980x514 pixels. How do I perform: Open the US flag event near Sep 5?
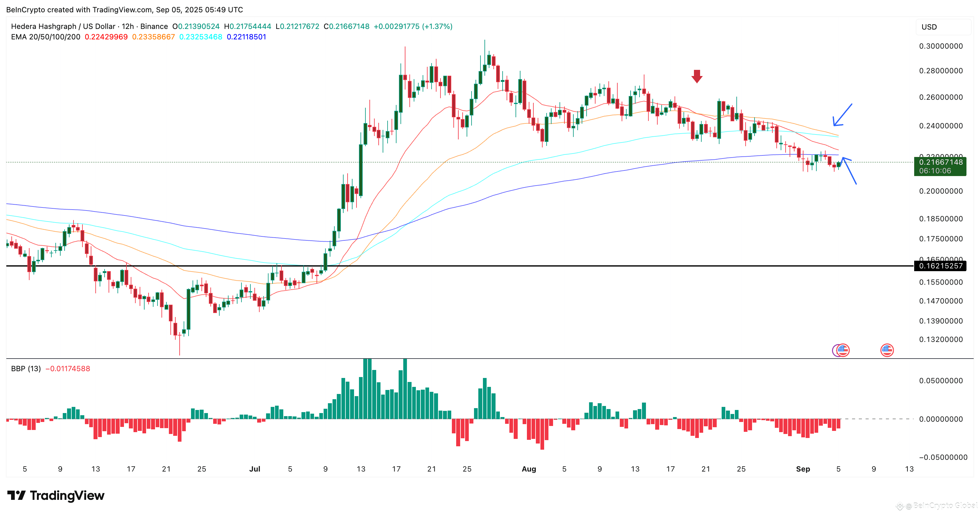(843, 350)
